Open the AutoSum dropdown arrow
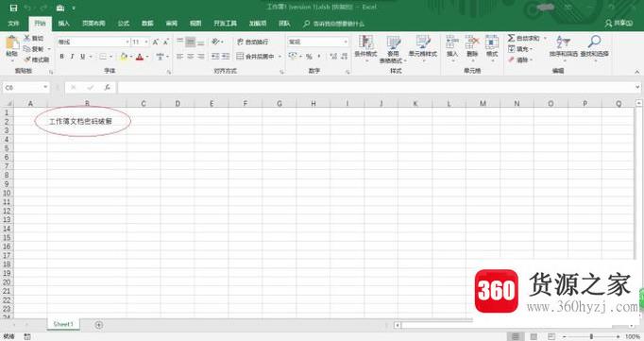 (x=545, y=38)
